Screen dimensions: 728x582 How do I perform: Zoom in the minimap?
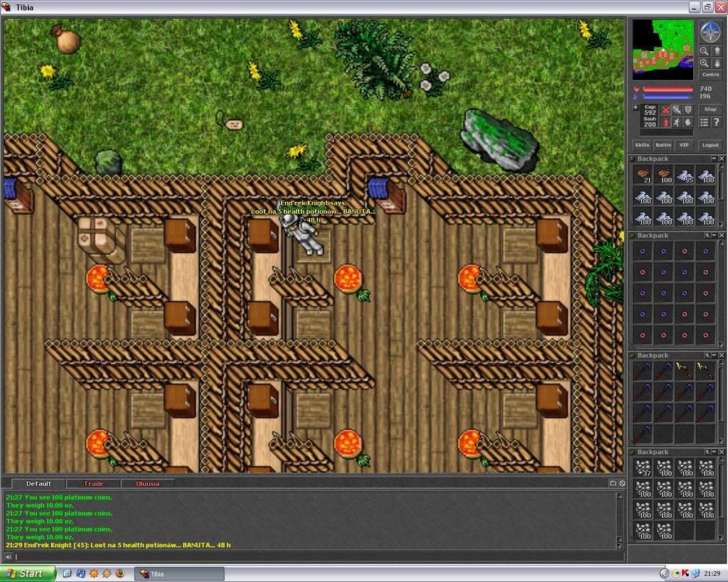click(705, 63)
